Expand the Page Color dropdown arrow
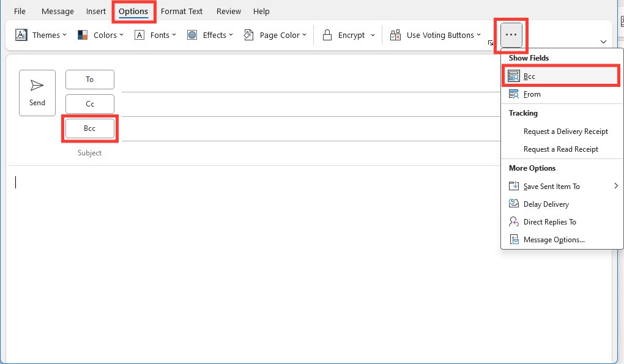Image resolution: width=624 pixels, height=364 pixels. pos(305,35)
